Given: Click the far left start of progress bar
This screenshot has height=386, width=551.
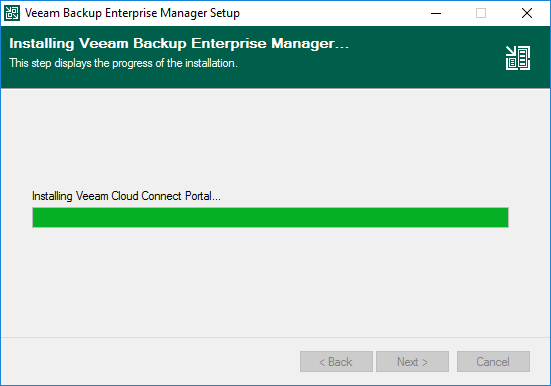Looking at the screenshot, I should pyautogui.click(x=35, y=218).
